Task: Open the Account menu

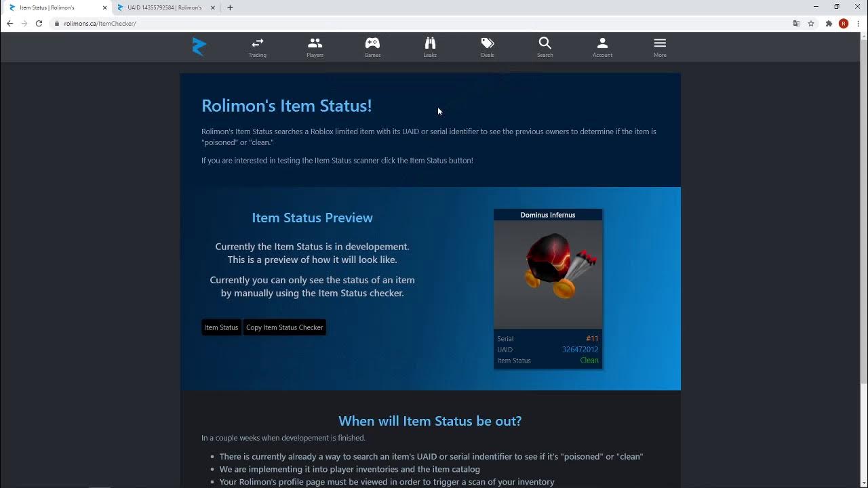Action: tap(602, 47)
